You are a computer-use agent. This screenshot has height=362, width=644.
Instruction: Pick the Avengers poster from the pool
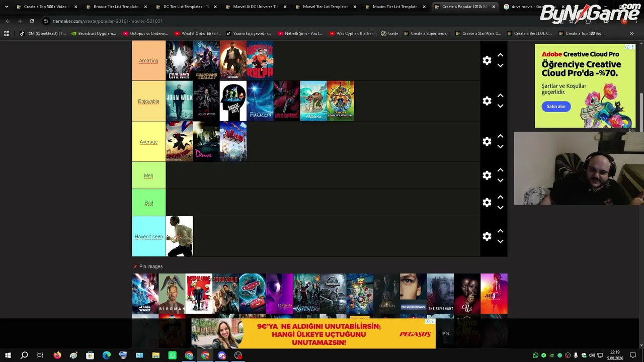click(x=306, y=294)
